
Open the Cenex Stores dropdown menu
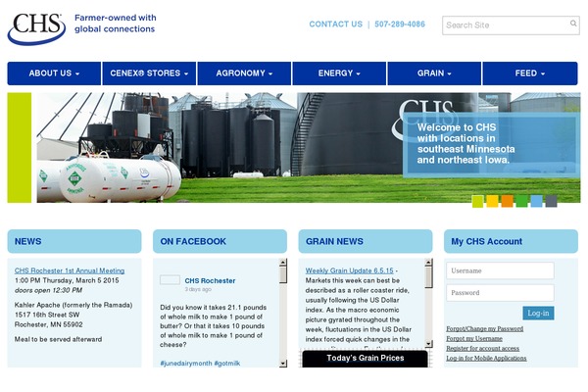(x=149, y=73)
